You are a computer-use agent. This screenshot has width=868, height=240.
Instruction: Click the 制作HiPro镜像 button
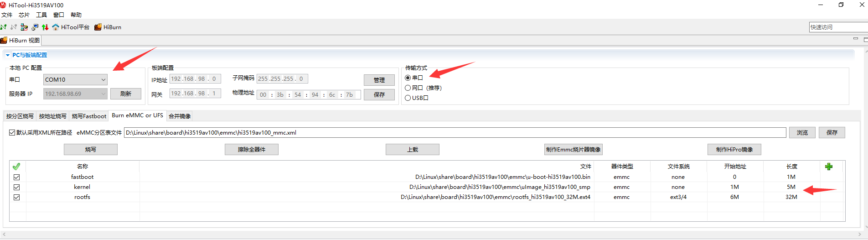(734, 150)
